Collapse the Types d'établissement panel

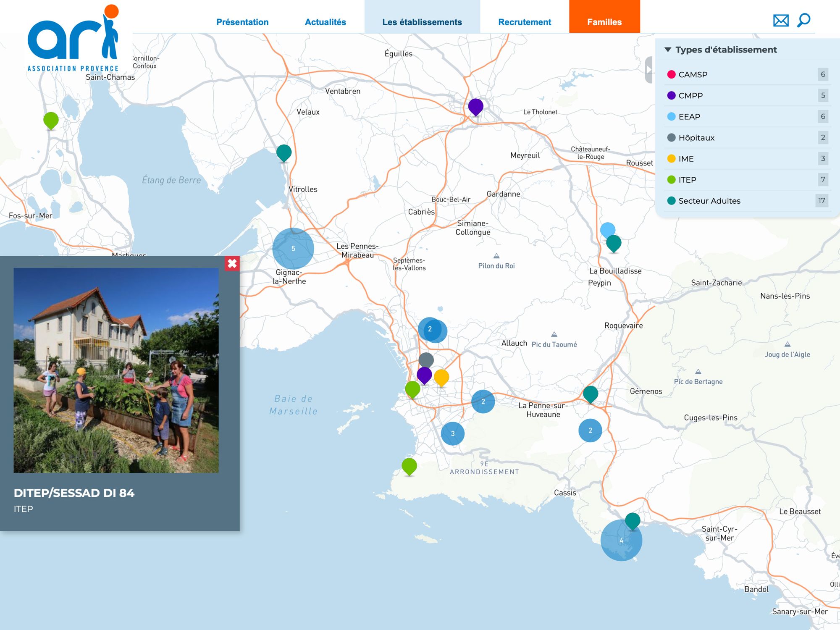668,50
